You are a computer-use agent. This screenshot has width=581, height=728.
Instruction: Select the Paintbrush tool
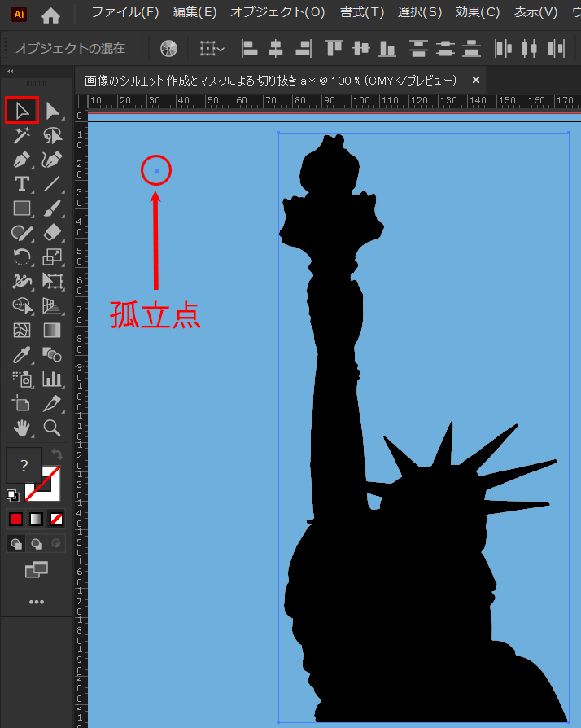click(52, 208)
